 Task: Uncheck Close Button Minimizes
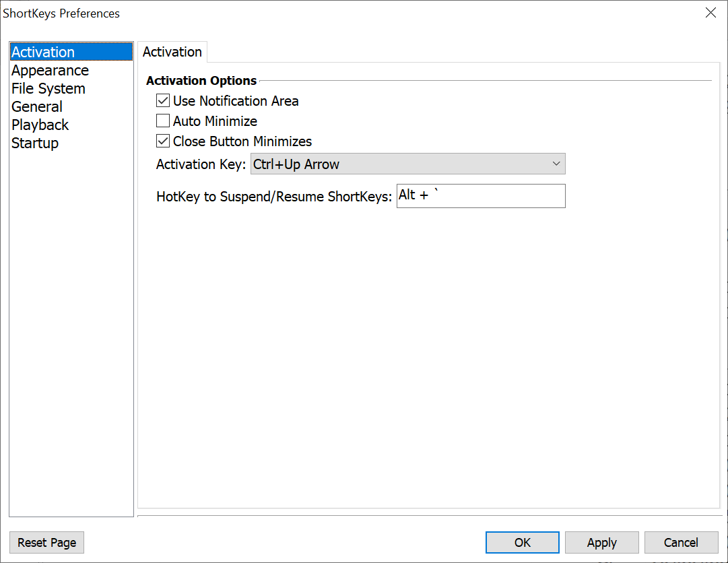pyautogui.click(x=163, y=141)
